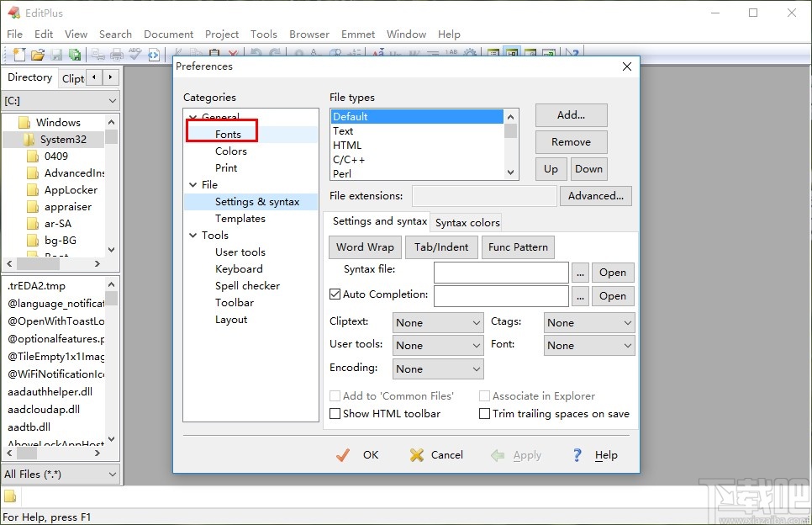This screenshot has height=525, width=812.
Task: Select HTML in File types list
Action: pyautogui.click(x=347, y=146)
